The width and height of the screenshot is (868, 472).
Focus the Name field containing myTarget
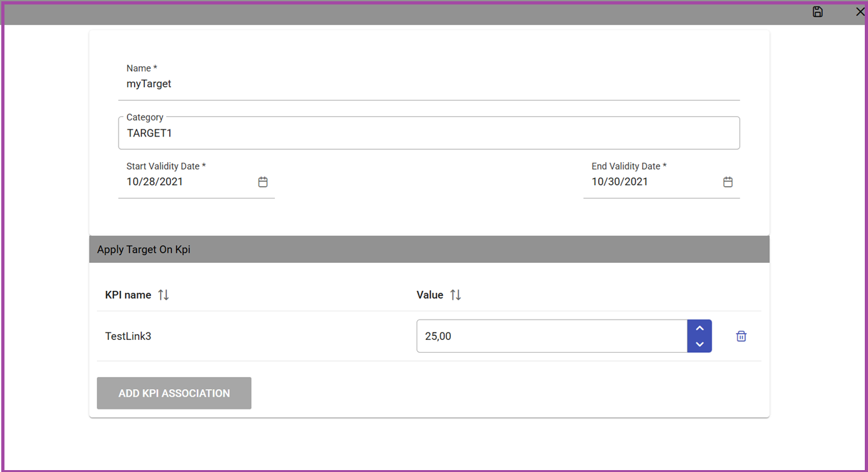pyautogui.click(x=429, y=84)
